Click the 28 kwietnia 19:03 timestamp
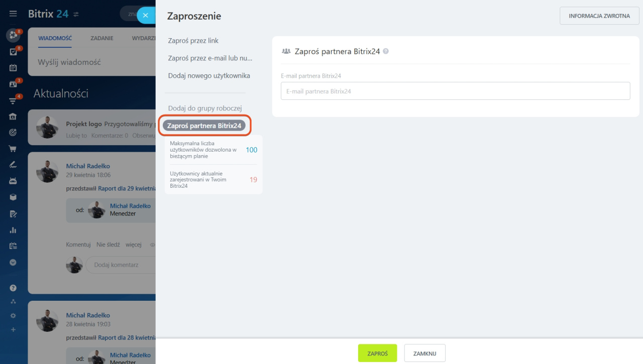Viewport: 643px width, 364px height. click(88, 324)
